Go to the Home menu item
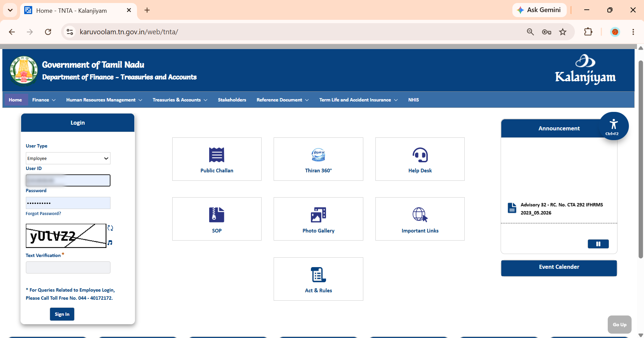644x338 pixels. click(x=15, y=100)
